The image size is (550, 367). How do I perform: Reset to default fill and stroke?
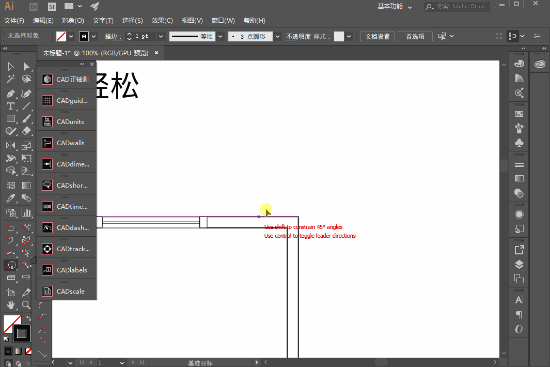pyautogui.click(x=6, y=339)
